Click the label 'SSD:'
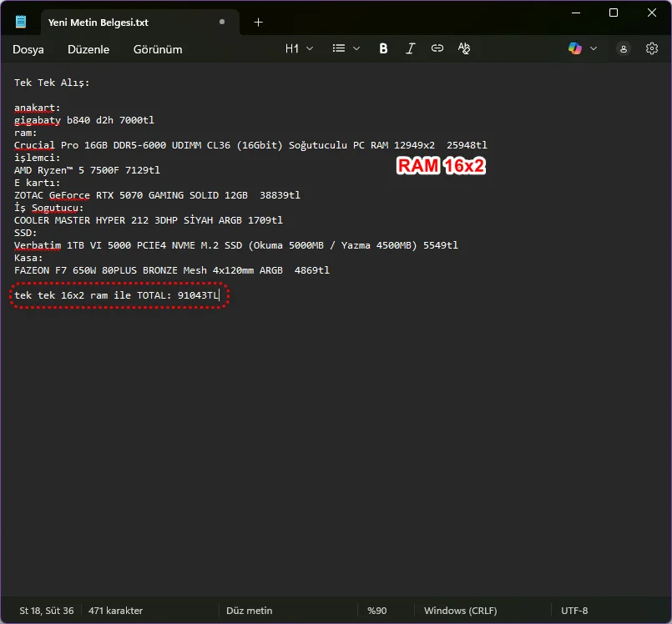Image resolution: width=672 pixels, height=624 pixels. (x=26, y=233)
